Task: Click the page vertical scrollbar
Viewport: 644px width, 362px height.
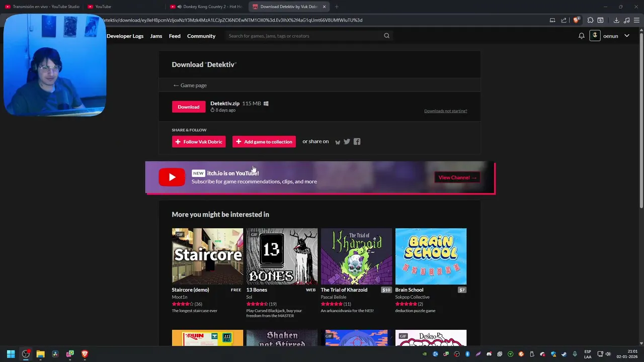Action: (x=641, y=121)
